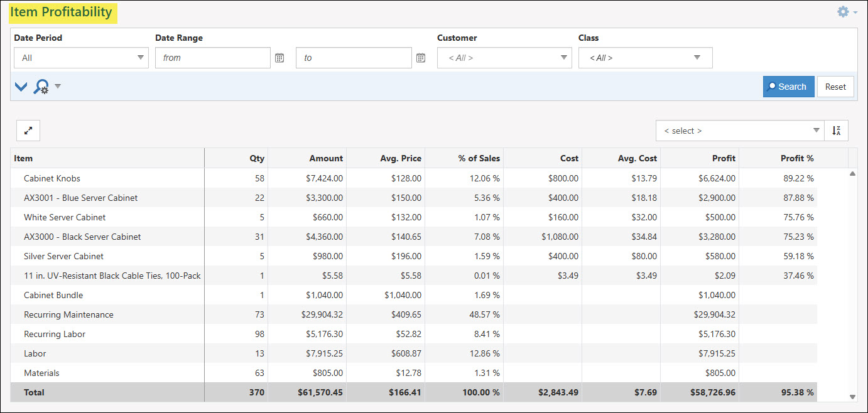Open the Recurring Maintenance item link
The image size is (868, 413).
tap(68, 314)
